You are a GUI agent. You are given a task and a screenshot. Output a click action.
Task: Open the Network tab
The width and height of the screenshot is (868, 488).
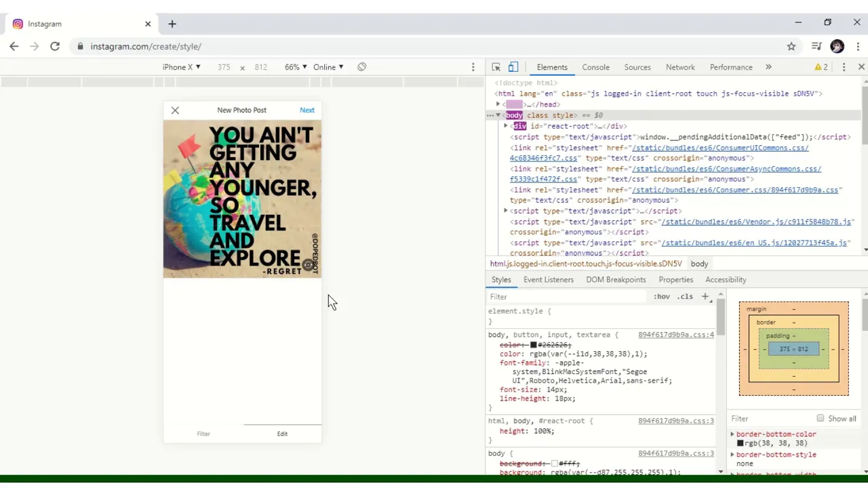pos(680,67)
